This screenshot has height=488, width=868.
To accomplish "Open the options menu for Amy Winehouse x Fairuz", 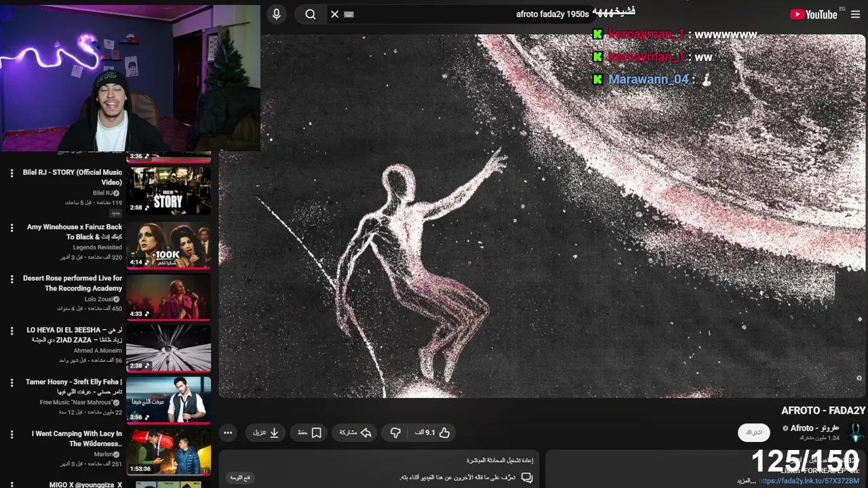I will pos(12,228).
